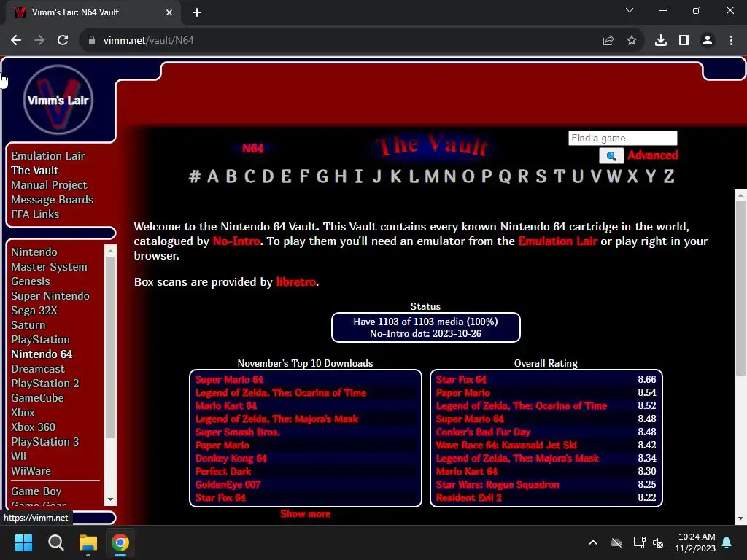Reload the current page

coord(63,41)
